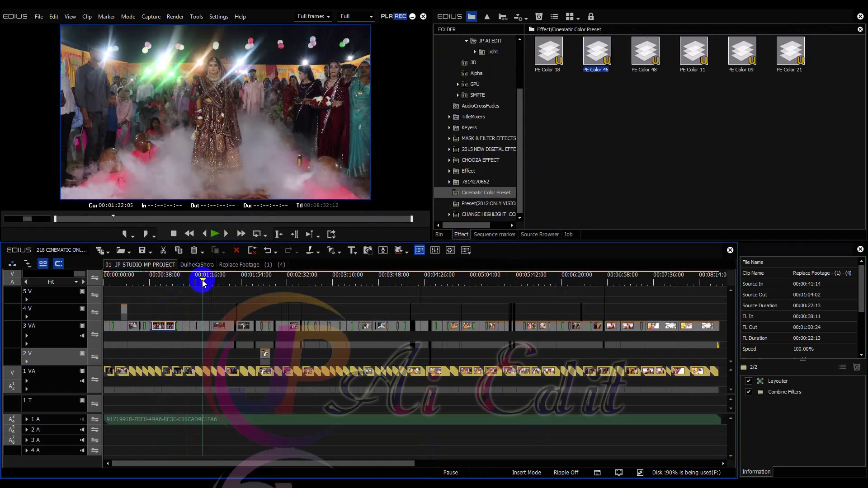This screenshot has height=488, width=868.
Task: Expand the GPU effects folder
Action: 458,84
